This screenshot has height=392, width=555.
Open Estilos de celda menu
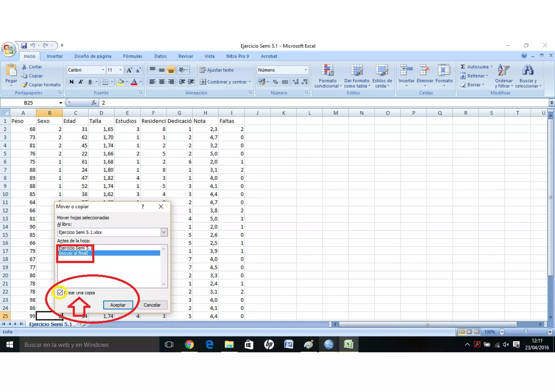(382, 76)
